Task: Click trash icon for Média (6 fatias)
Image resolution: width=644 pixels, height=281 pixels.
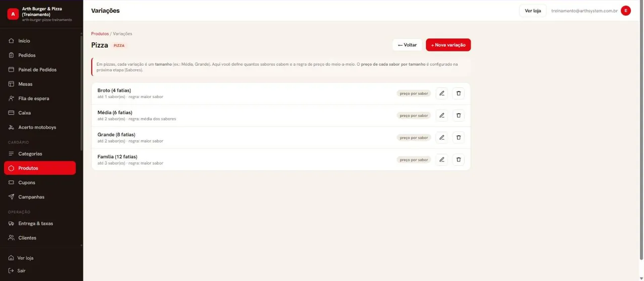Action: click(458, 116)
